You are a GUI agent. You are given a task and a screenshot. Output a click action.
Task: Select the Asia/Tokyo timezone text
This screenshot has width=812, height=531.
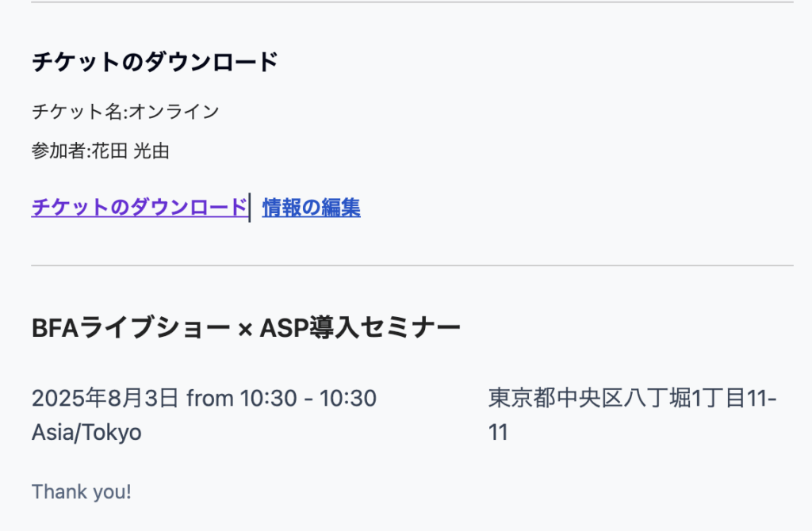click(86, 432)
